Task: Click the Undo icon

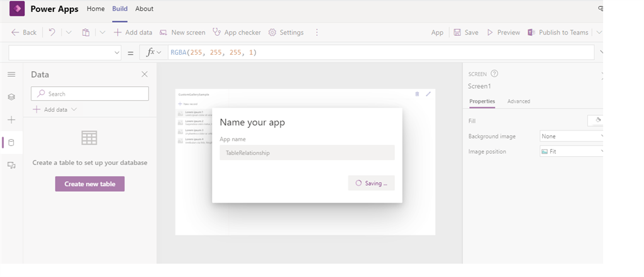Action: click(52, 32)
